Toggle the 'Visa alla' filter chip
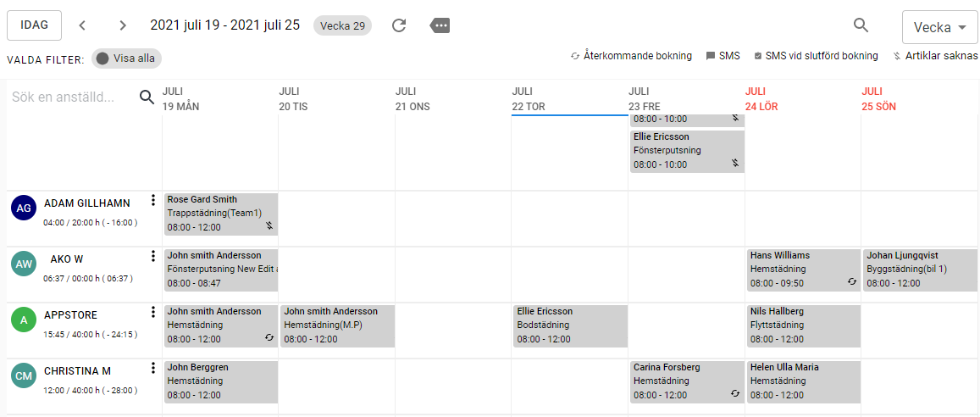Screen dimensions: 980x417 pyautogui.click(x=126, y=58)
